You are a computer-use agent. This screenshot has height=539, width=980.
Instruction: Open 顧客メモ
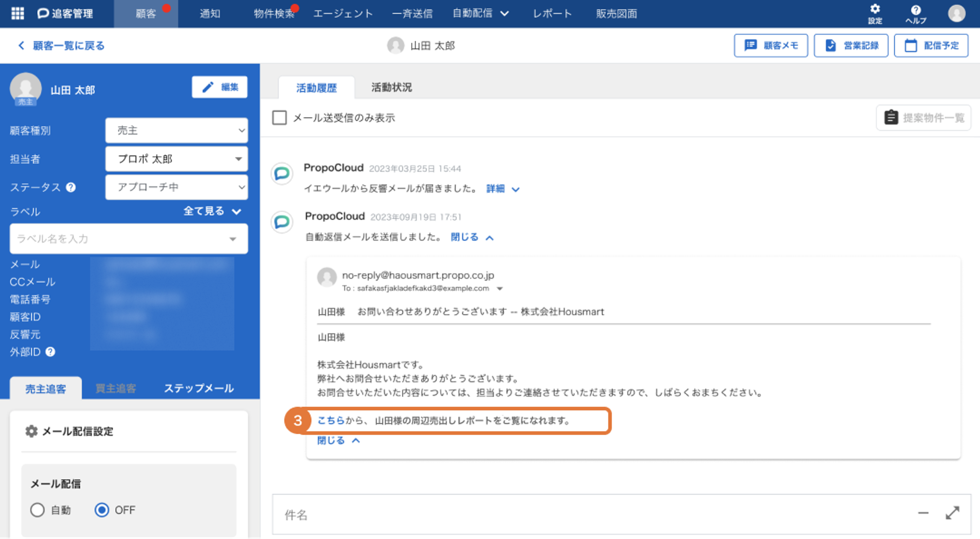click(771, 46)
